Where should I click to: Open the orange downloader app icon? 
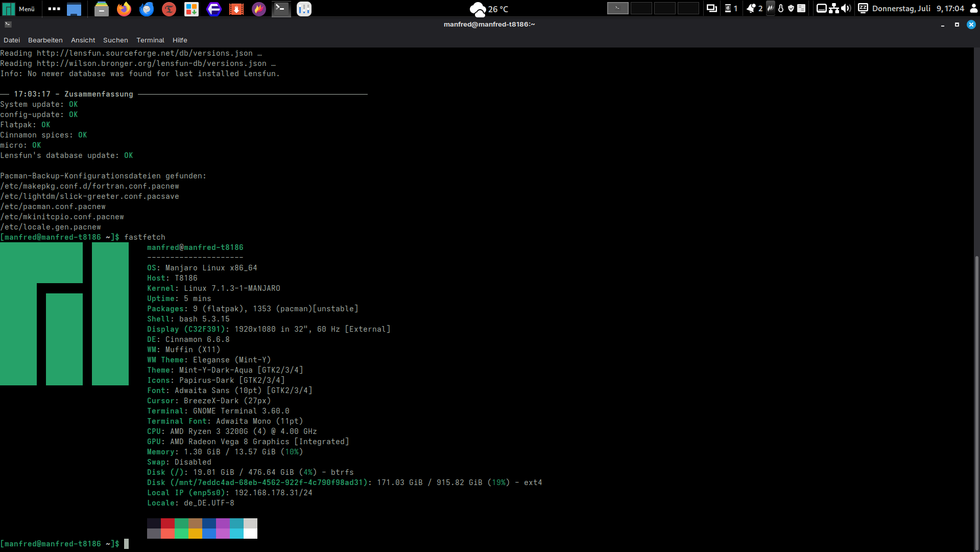[x=236, y=9]
